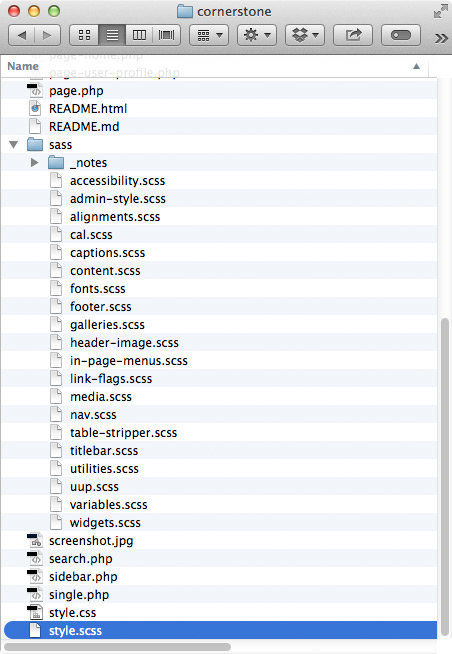Sort by the Name column header

(23, 66)
